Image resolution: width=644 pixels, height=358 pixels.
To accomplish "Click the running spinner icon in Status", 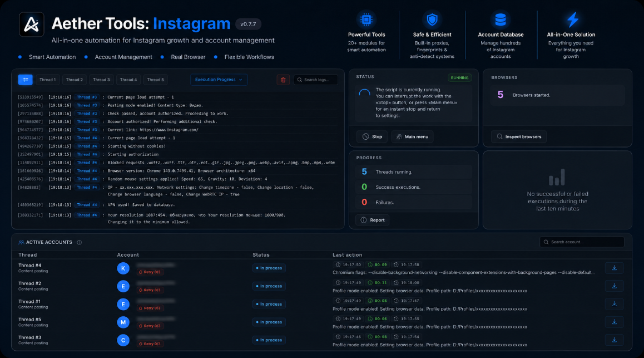I will point(364,94).
